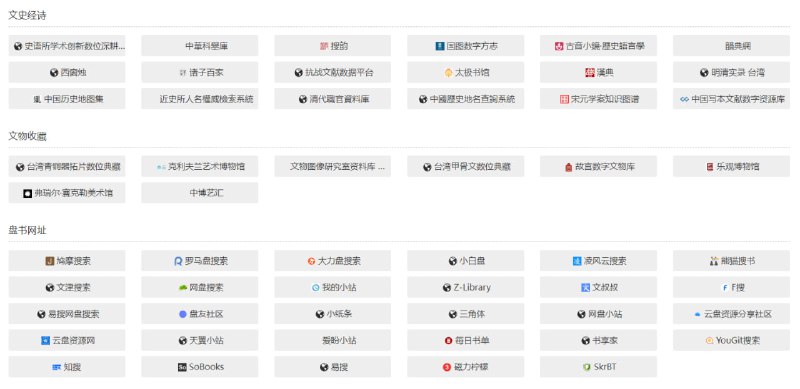Click the 我的小站 icon
This screenshot has height=389, width=800.
(316, 288)
